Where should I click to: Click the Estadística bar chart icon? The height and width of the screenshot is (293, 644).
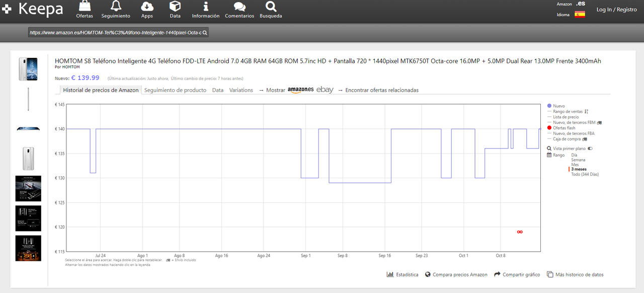390,274
